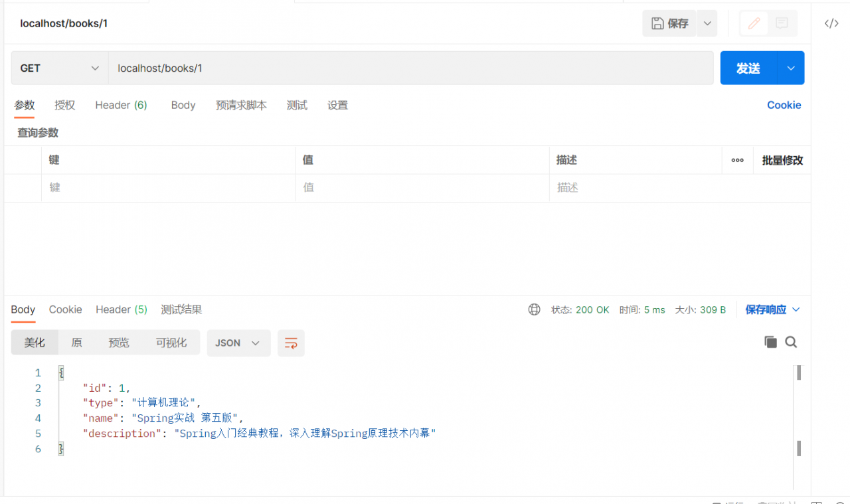Click the request URL field localhost/books/1

411,68
